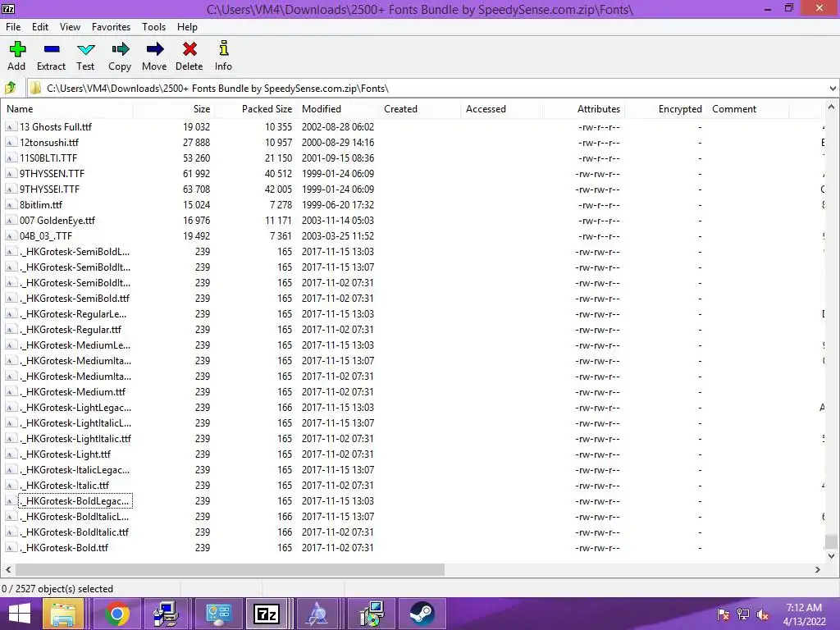Sort by Modified column header
This screenshot has height=630, width=840.
(337, 109)
